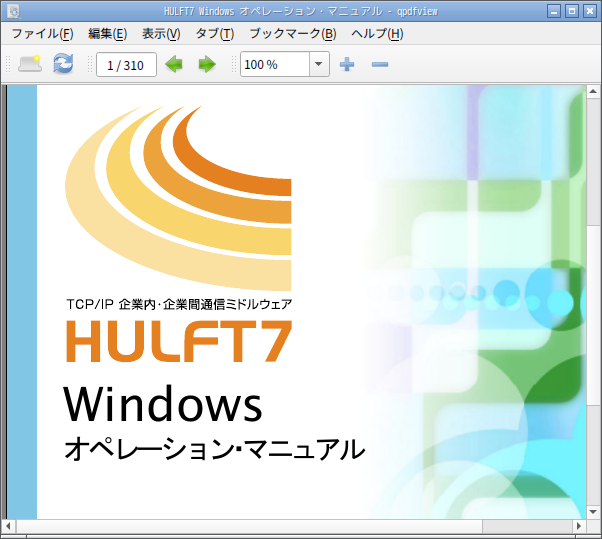Click the horizontal scrollbar left arrow
Screen dimensions: 602x539
click(8, 526)
